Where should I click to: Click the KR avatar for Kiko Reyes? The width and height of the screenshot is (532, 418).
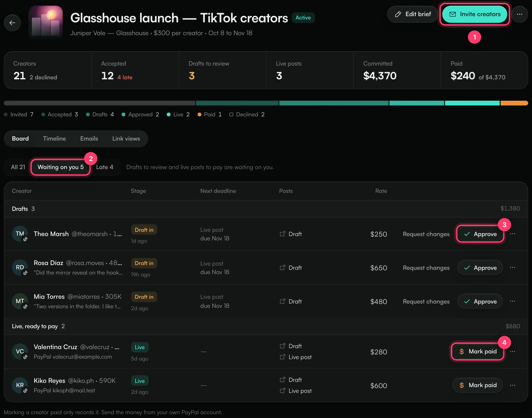(20, 385)
